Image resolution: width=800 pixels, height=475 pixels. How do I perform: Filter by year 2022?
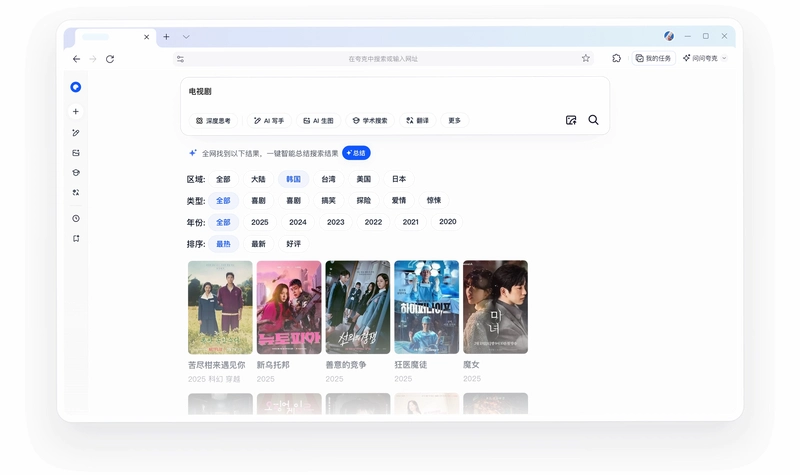(373, 222)
